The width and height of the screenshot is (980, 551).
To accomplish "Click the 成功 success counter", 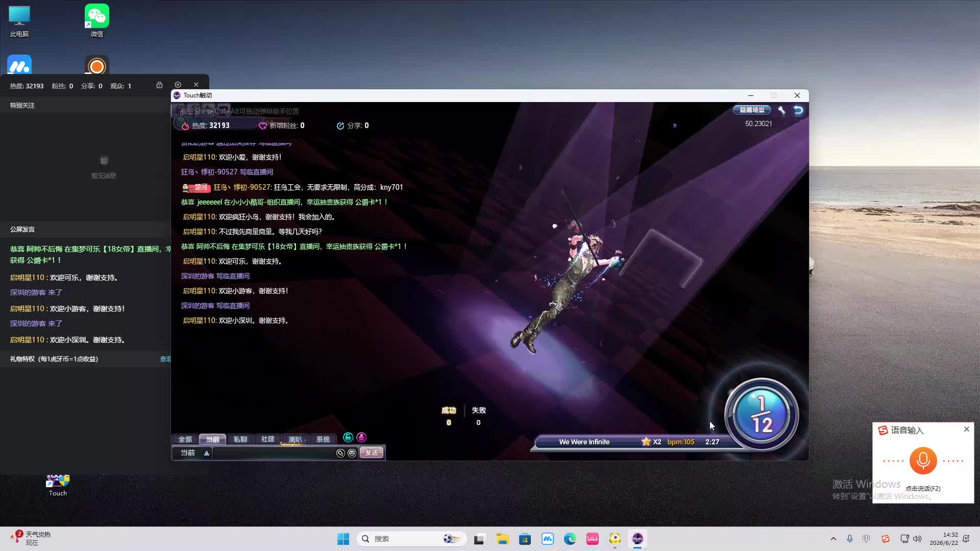I will click(x=449, y=416).
